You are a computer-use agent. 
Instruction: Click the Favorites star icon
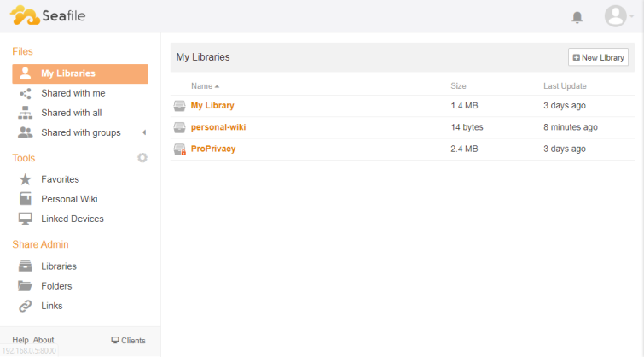coord(25,178)
